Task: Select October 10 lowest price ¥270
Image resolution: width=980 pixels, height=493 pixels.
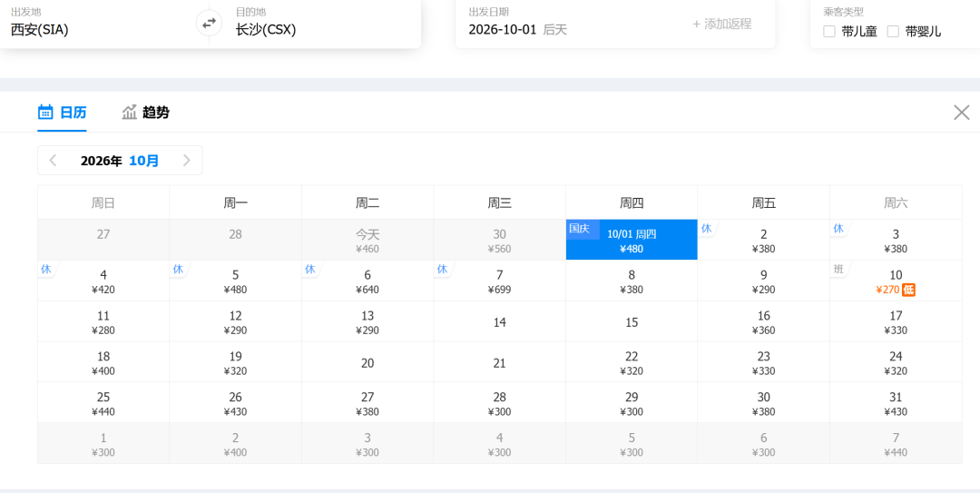Action: pyautogui.click(x=897, y=281)
